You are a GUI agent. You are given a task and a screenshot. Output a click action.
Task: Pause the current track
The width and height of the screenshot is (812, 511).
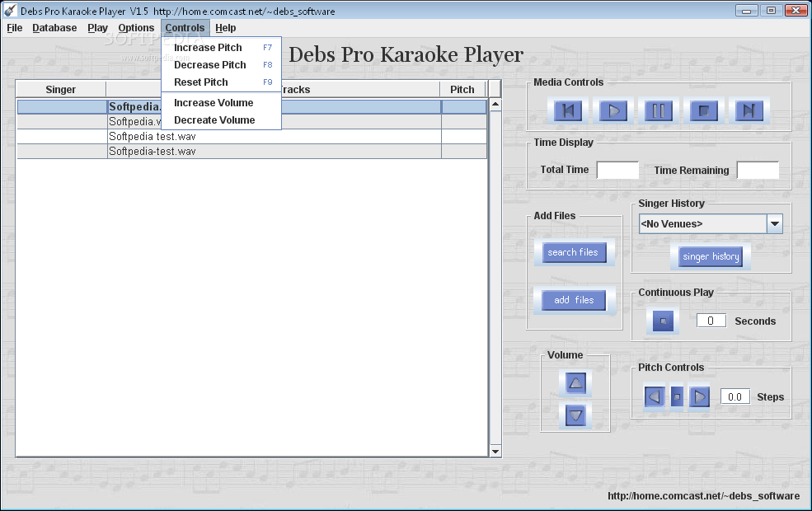(659, 110)
